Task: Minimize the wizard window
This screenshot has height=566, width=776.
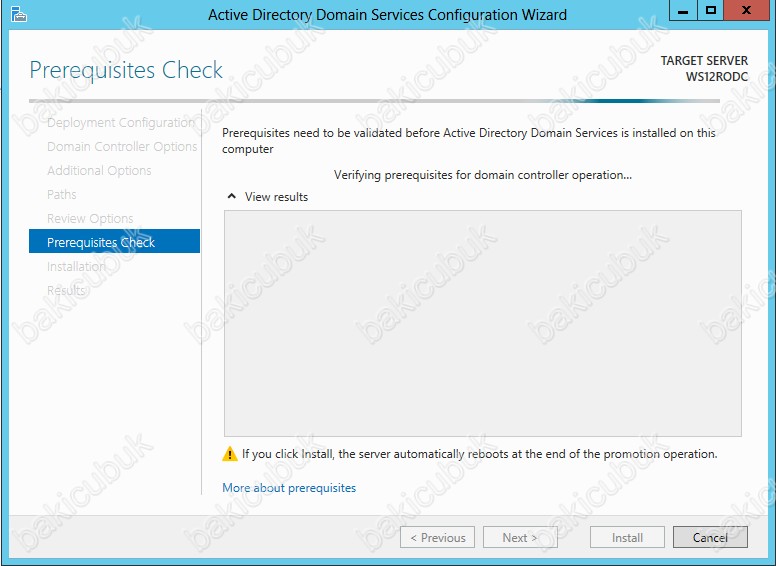Action: point(683,10)
